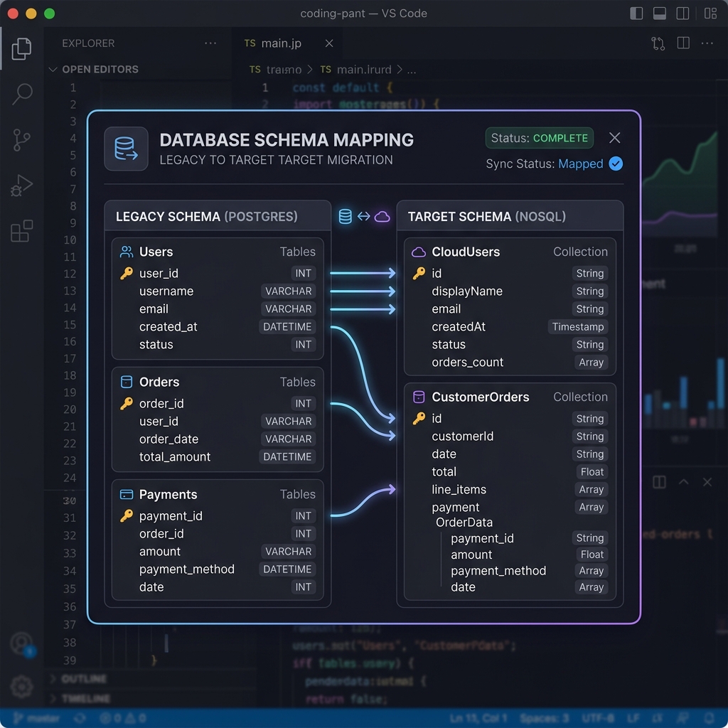Select the Orders table header

[x=218, y=382]
